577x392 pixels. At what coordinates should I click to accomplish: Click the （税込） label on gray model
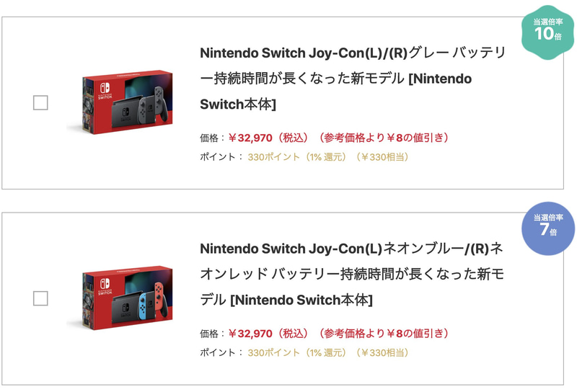(x=293, y=137)
